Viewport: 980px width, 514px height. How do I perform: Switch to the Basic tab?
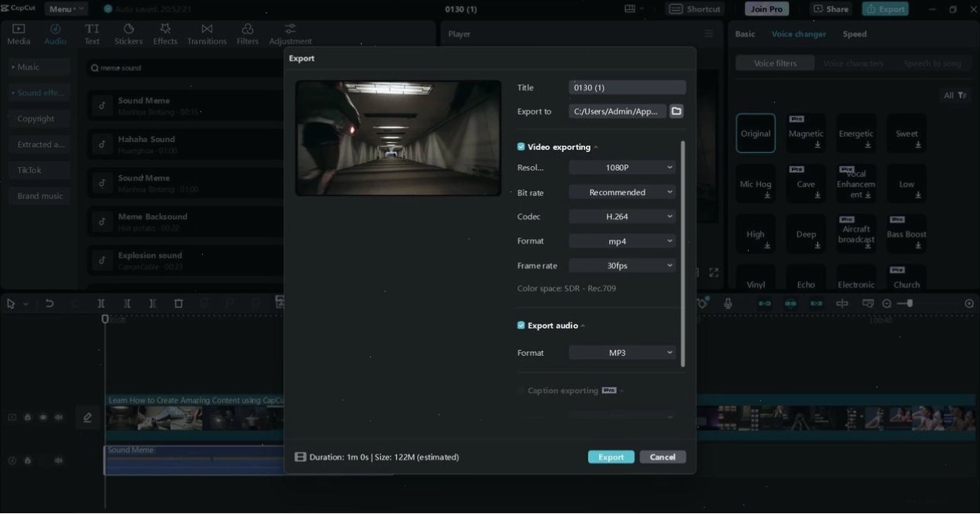click(x=745, y=34)
